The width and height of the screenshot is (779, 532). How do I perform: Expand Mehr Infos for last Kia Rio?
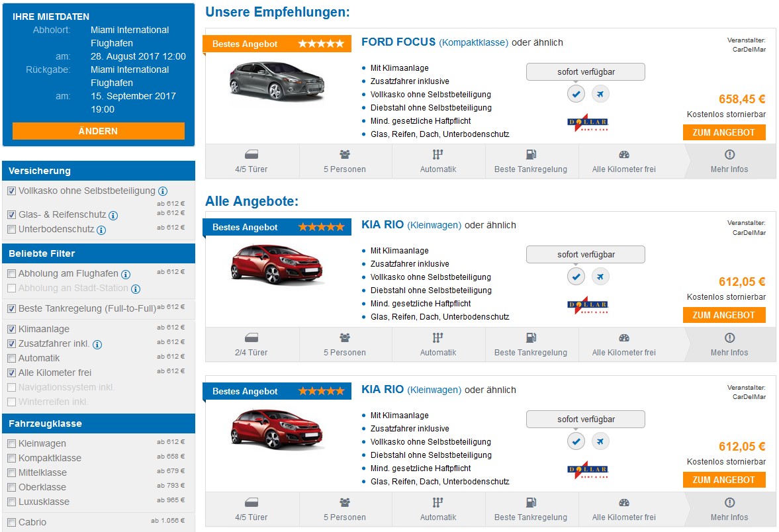(729, 509)
